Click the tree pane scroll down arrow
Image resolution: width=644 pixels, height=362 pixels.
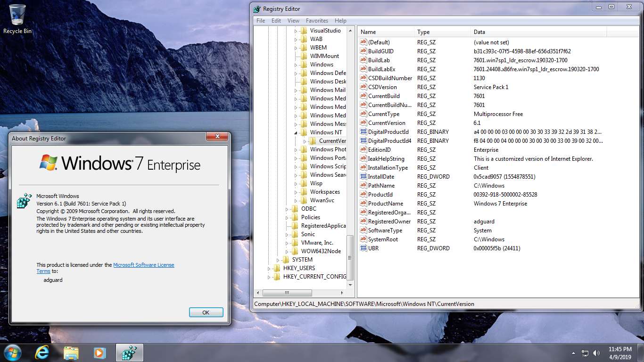350,285
